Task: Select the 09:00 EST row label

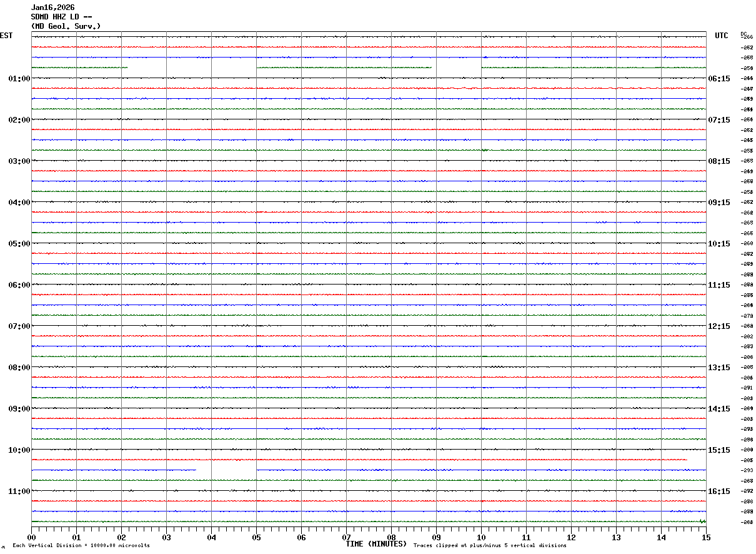Action: (19, 409)
